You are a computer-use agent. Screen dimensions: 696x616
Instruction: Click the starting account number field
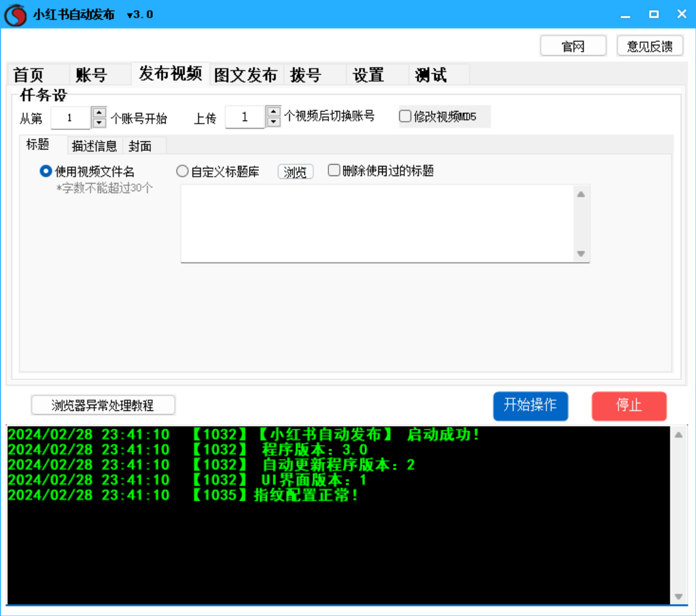71,118
